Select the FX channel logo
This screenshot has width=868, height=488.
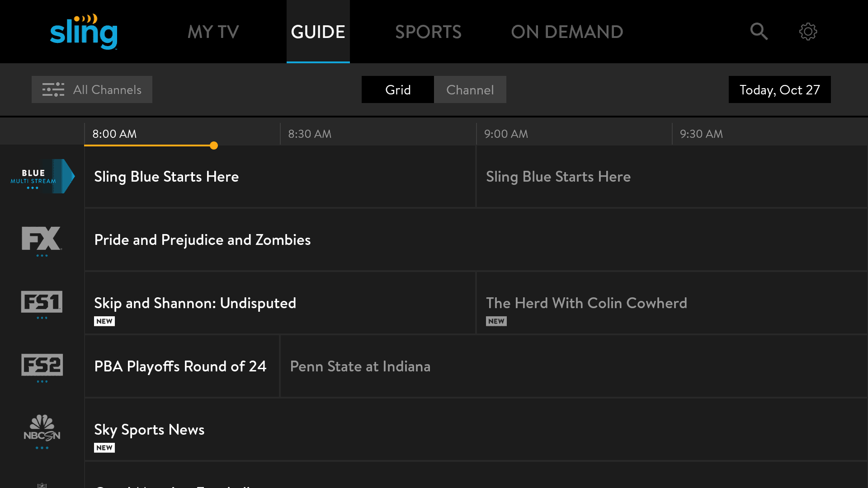click(42, 241)
